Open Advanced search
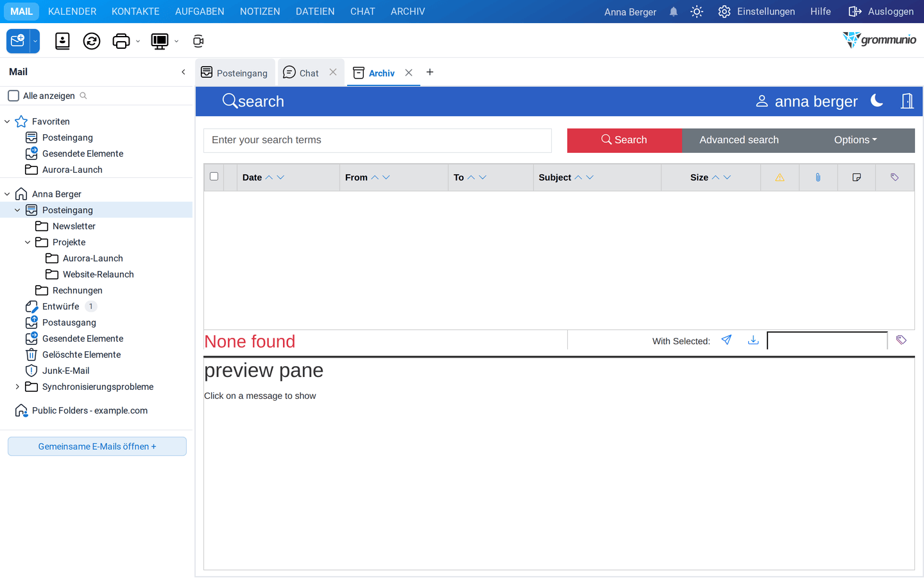This screenshot has width=924, height=578. 739,140
